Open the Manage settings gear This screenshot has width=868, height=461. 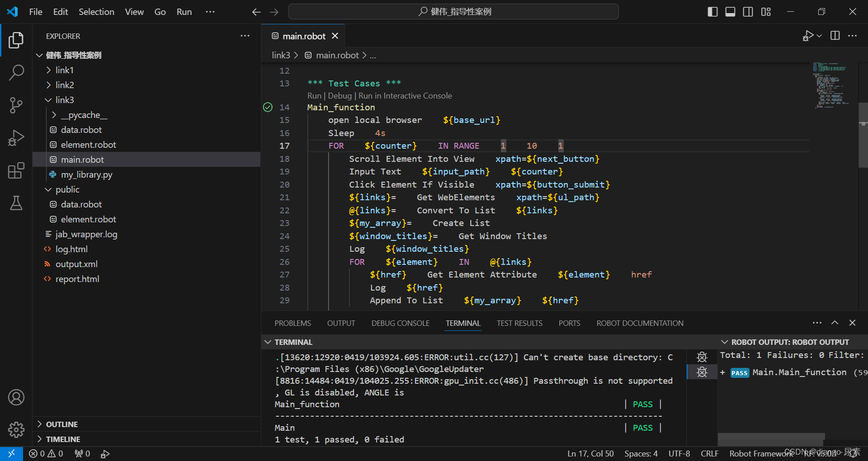tap(16, 429)
